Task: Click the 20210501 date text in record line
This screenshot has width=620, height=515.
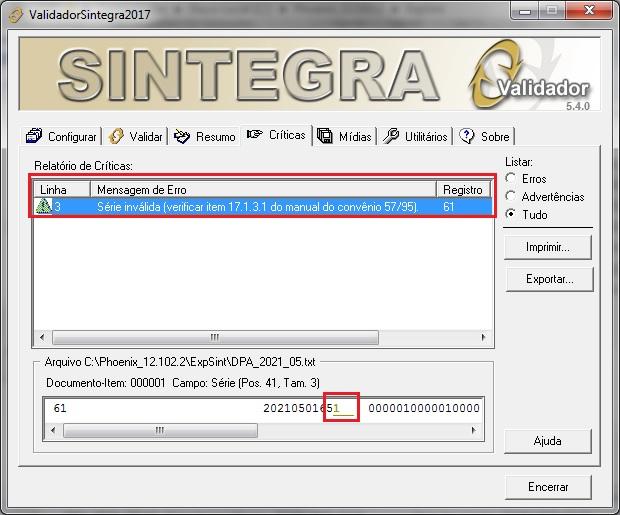Action: 290,408
